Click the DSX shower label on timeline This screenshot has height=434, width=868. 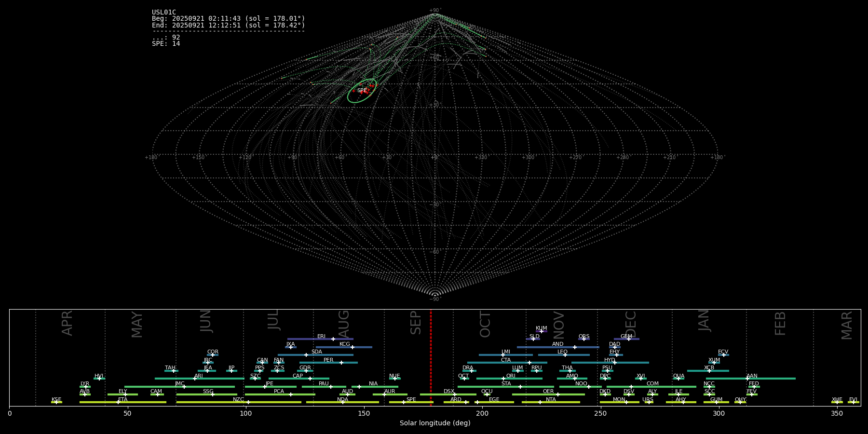pyautogui.click(x=449, y=392)
